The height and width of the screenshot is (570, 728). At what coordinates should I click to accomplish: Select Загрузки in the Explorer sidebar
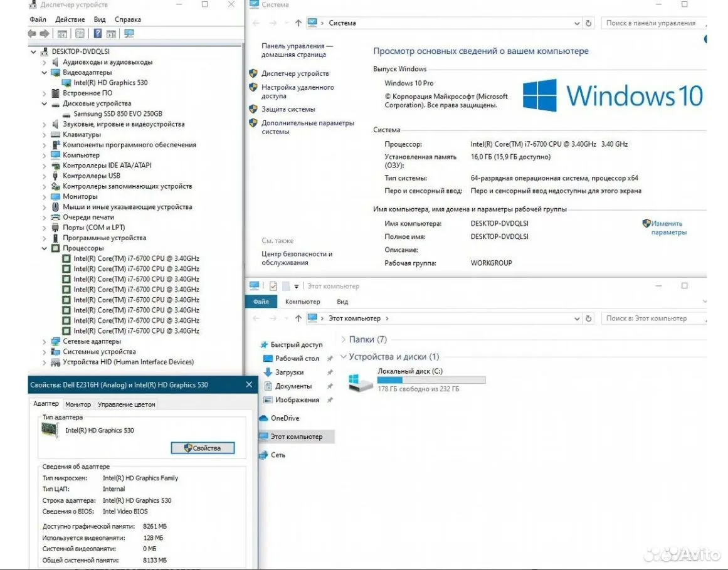pyautogui.click(x=289, y=372)
